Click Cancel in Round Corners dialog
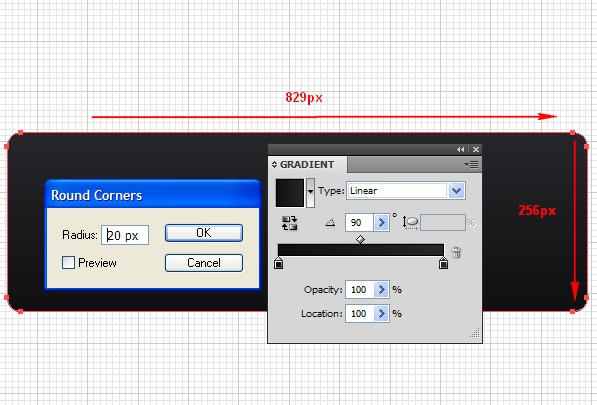Screen dimensions: 597x405 204,263
